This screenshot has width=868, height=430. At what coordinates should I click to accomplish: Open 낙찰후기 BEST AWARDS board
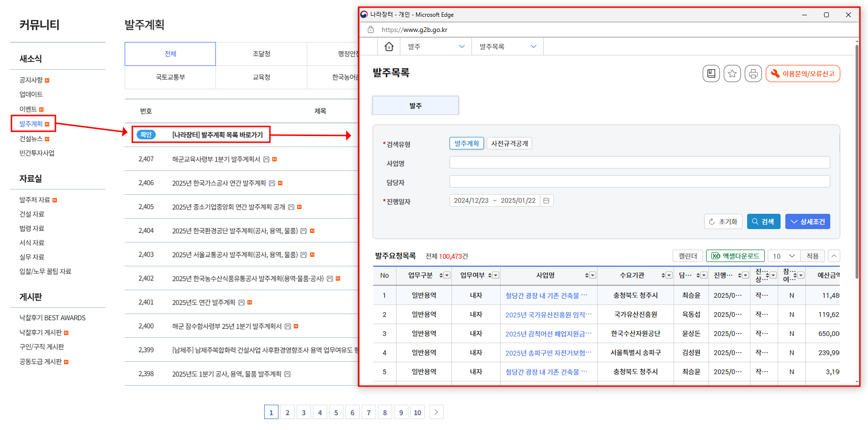(x=53, y=318)
